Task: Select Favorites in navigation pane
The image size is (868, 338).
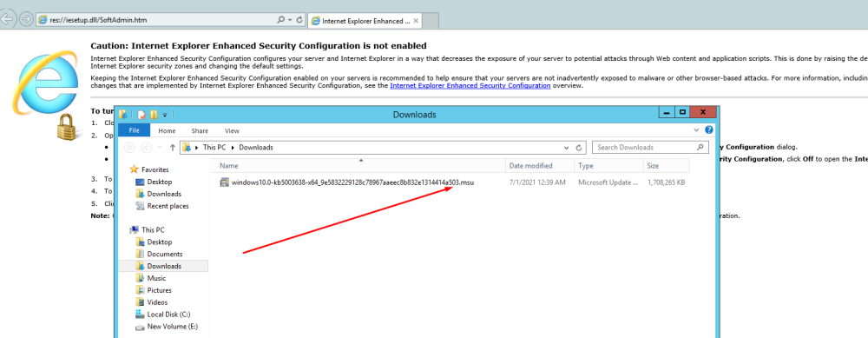Action: coord(155,169)
